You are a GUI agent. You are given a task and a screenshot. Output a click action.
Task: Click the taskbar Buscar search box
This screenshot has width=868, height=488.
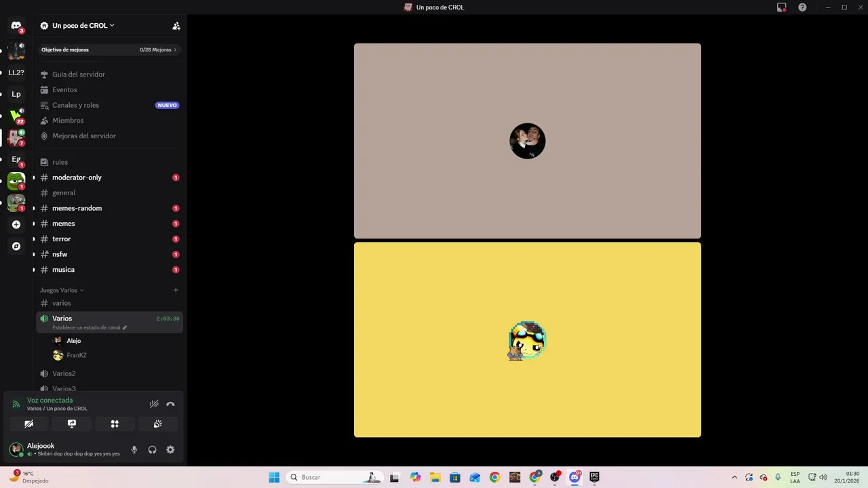[334, 477]
